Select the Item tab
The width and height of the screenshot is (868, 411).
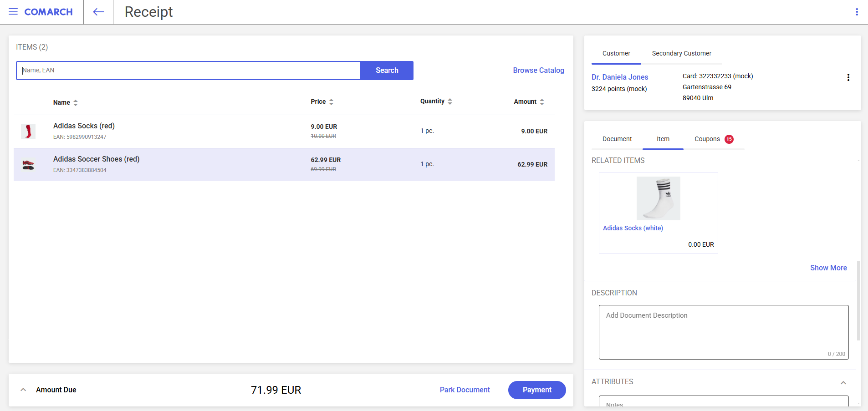(x=663, y=139)
